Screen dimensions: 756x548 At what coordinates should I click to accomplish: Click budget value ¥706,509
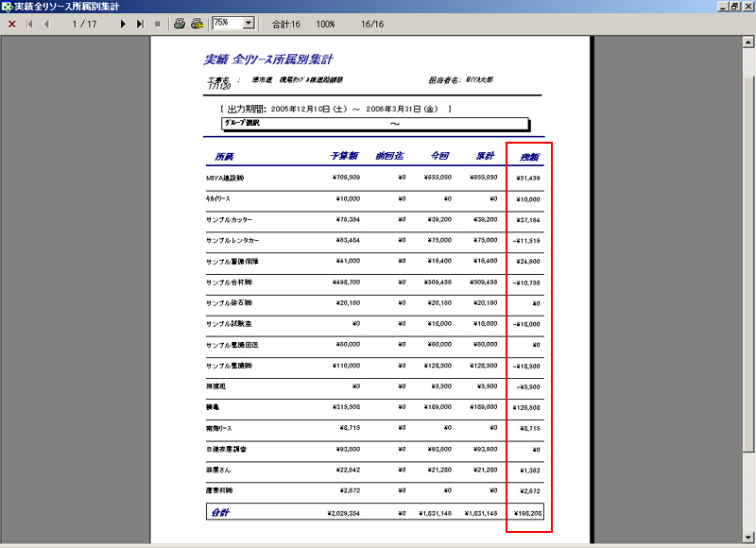346,178
